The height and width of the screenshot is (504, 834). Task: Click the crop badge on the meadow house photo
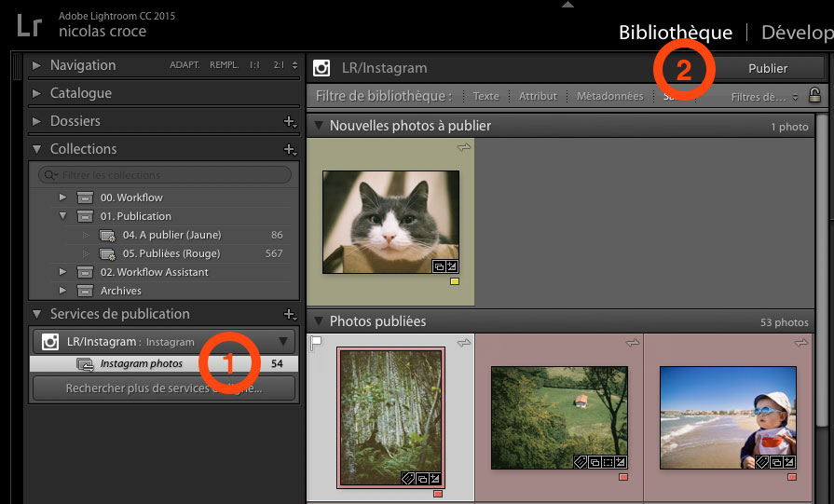(x=608, y=462)
